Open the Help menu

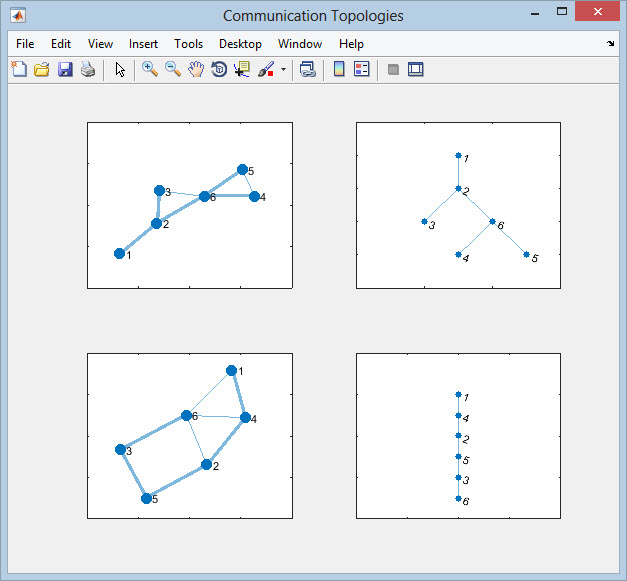pos(351,44)
